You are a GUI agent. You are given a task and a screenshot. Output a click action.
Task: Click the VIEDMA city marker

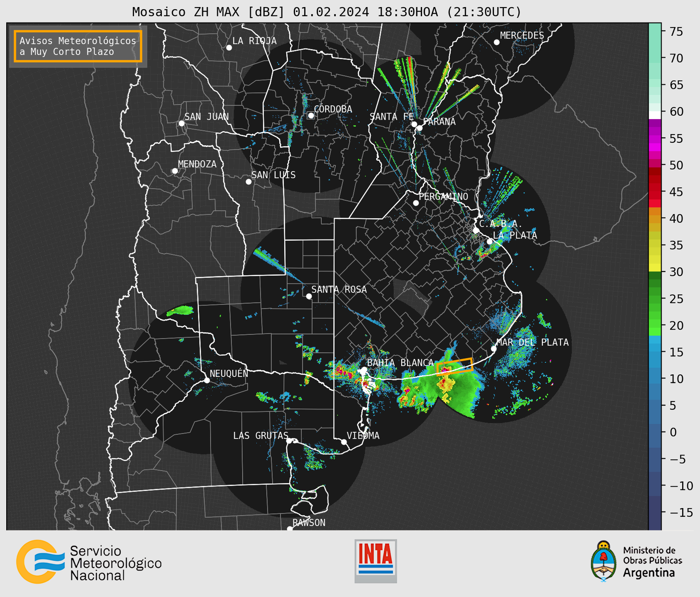(344, 442)
